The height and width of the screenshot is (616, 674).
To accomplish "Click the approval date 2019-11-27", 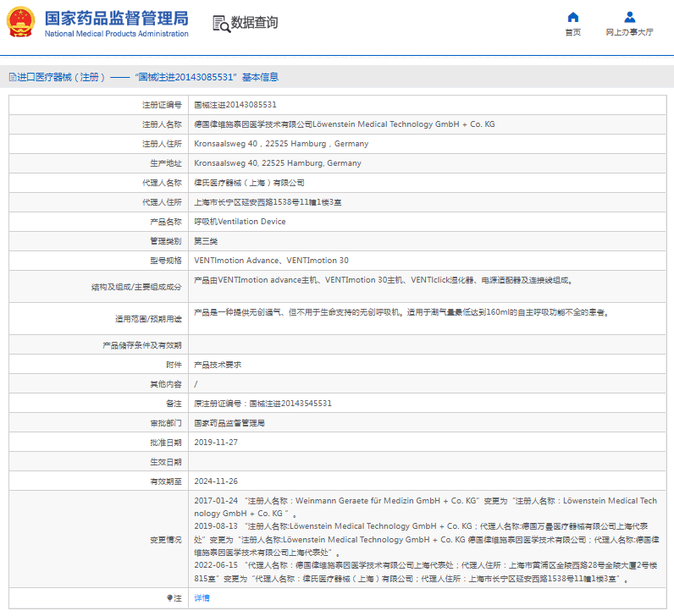I will click(216, 443).
